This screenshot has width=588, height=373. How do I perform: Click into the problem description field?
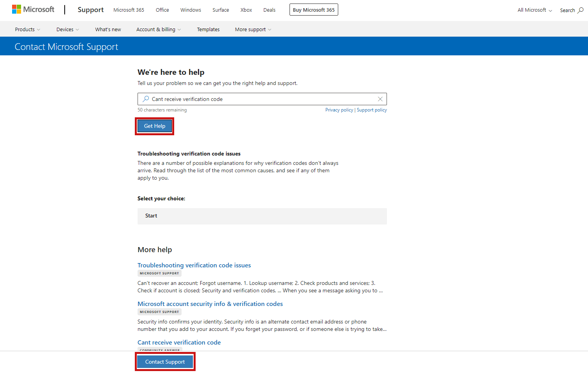point(262,99)
